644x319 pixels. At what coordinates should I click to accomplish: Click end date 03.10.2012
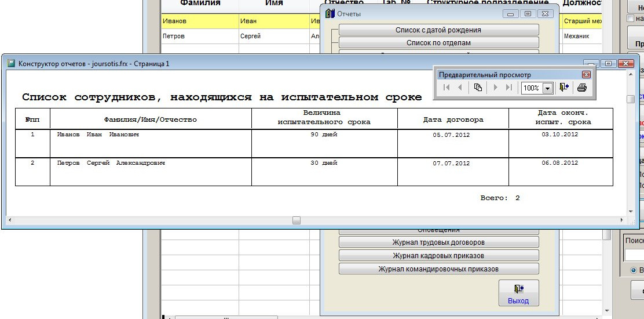pyautogui.click(x=560, y=135)
